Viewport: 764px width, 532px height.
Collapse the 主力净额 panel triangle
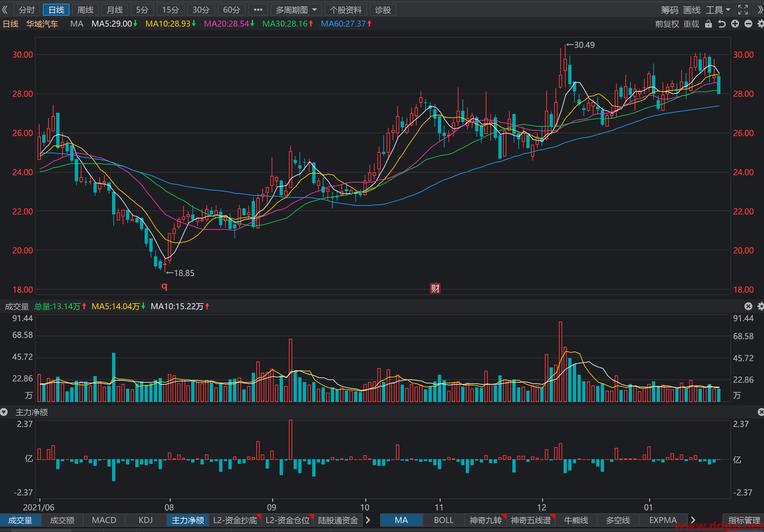coord(4,412)
